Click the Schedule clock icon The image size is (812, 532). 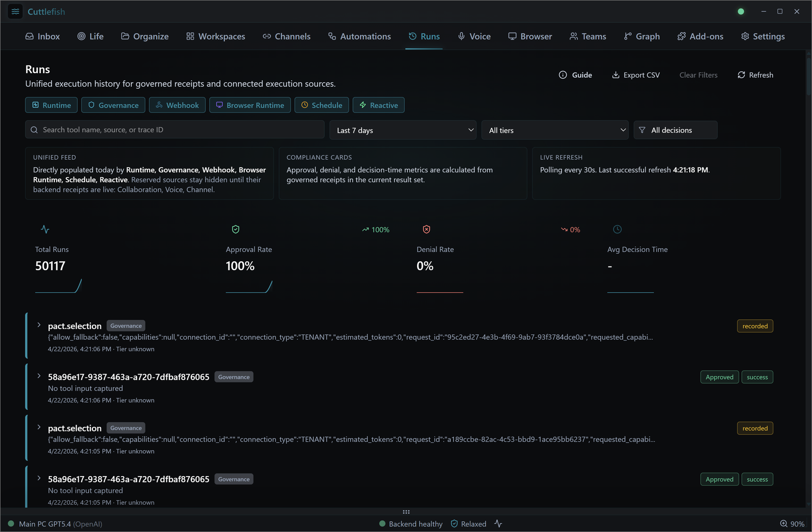tap(305, 105)
